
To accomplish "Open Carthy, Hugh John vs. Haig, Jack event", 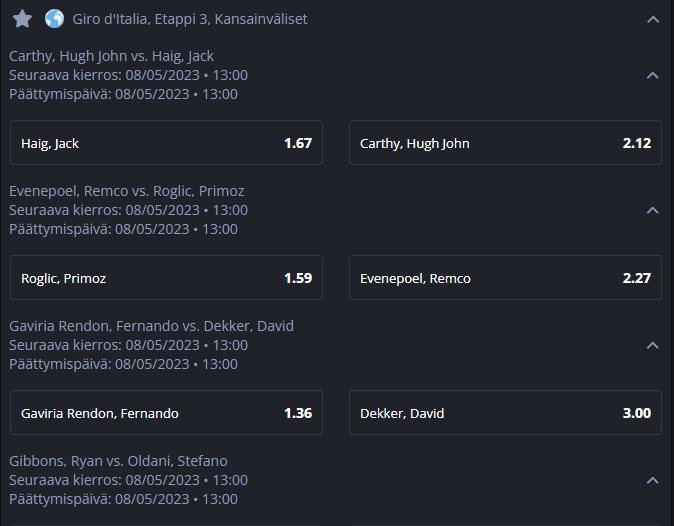I will coord(111,56).
